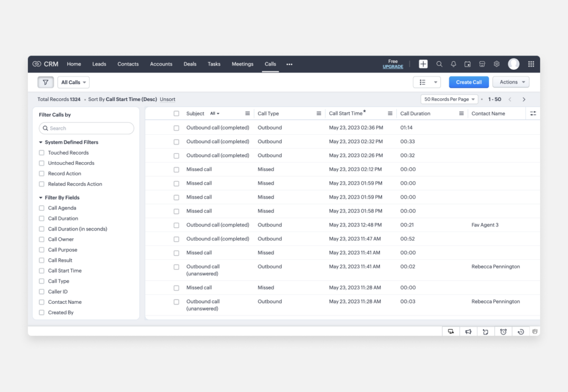Image resolution: width=568 pixels, height=392 pixels.
Task: Switch to the Deals tab
Action: tap(190, 64)
